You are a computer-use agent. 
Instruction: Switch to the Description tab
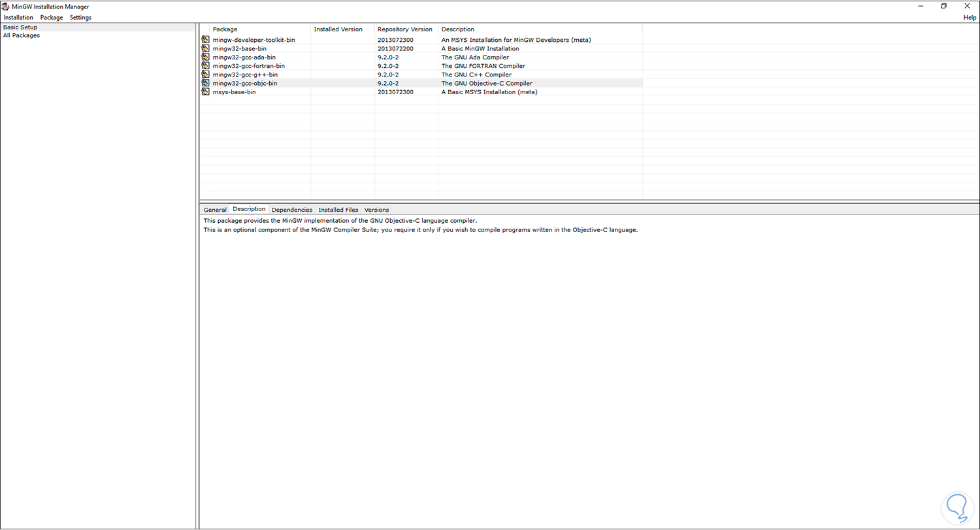click(249, 209)
